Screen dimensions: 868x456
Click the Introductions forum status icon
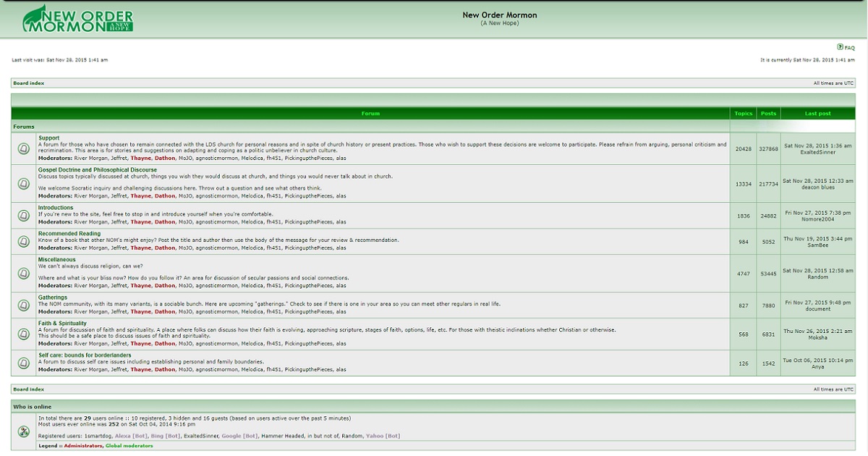pos(24,215)
